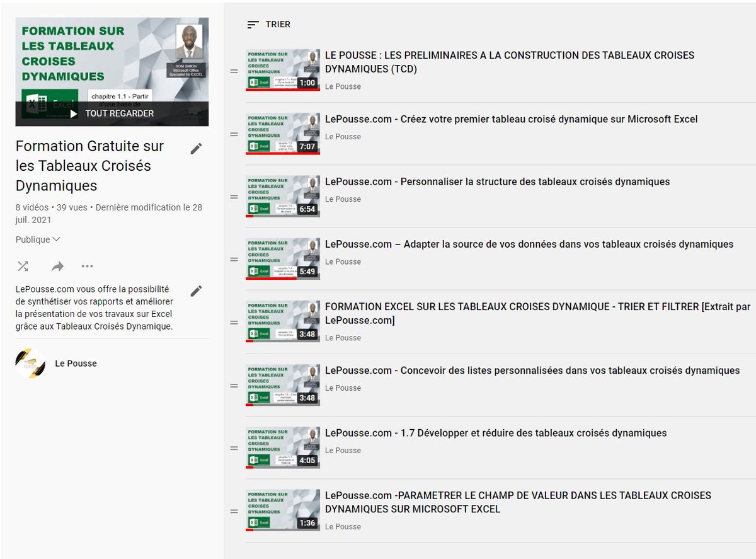
Task: Click the shuffle playlist icon
Action: coord(23,266)
